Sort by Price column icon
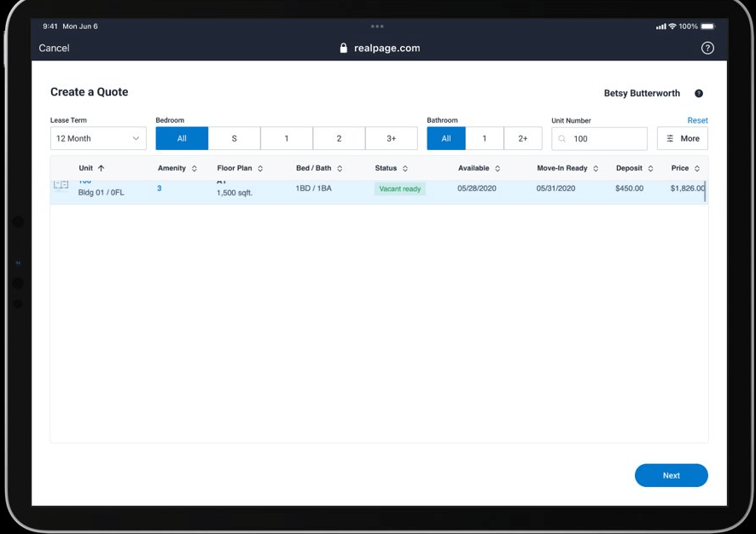This screenshot has height=534, width=756. pos(697,169)
